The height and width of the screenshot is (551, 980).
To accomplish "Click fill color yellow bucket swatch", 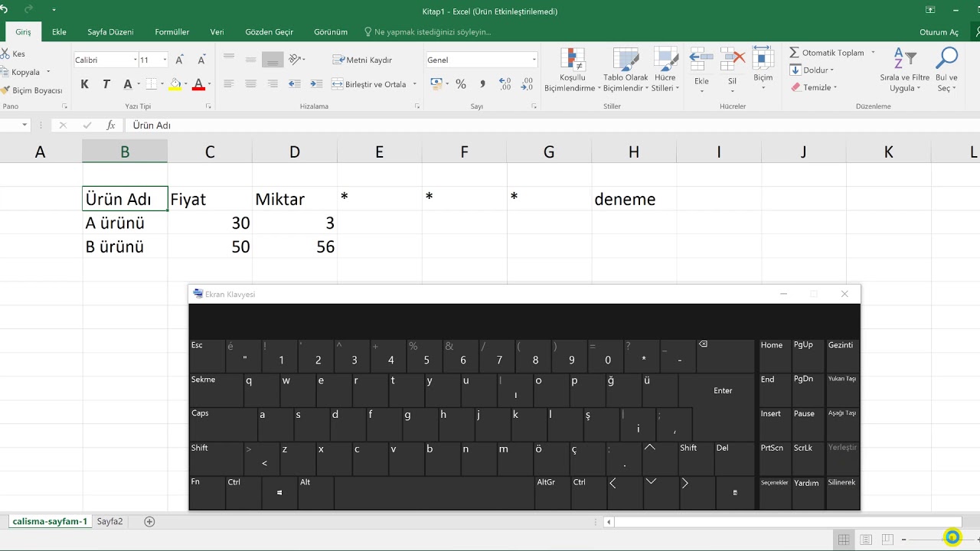I will pyautogui.click(x=175, y=84).
